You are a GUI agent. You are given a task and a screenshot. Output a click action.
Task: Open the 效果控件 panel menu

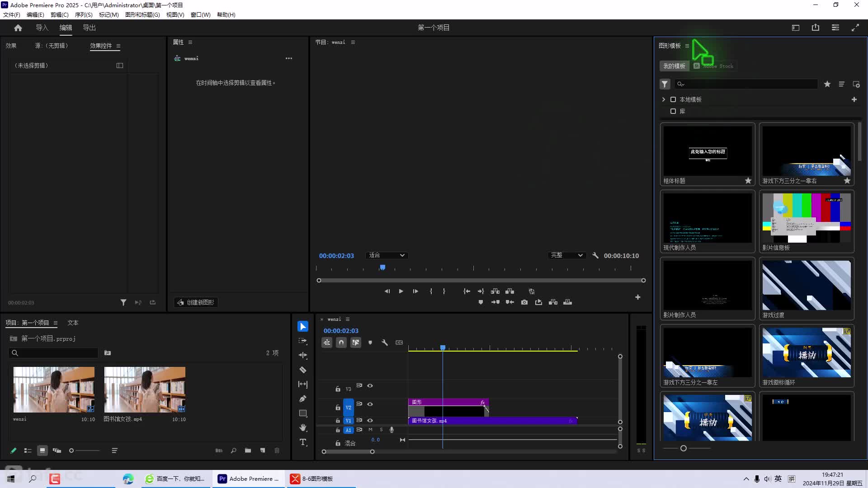[118, 46]
